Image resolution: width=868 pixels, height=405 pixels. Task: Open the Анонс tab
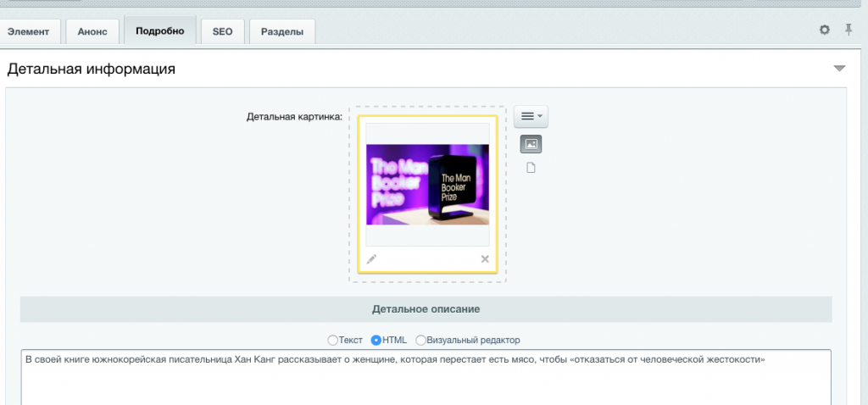pos(91,32)
